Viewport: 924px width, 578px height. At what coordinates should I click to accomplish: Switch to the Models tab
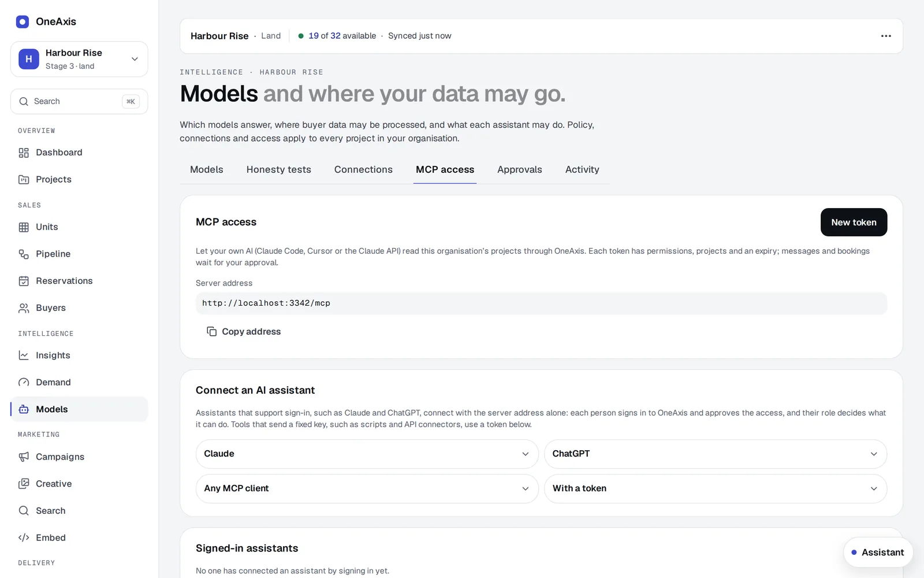coord(207,170)
